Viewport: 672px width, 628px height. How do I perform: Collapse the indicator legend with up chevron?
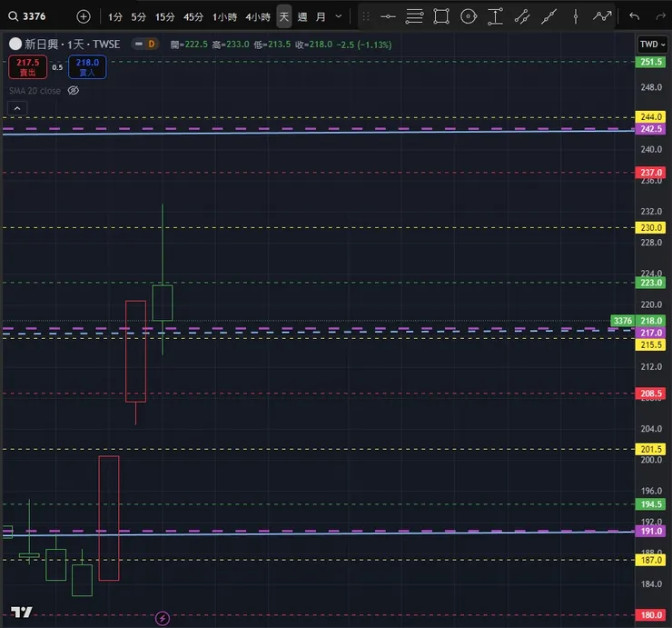pyautogui.click(x=17, y=108)
